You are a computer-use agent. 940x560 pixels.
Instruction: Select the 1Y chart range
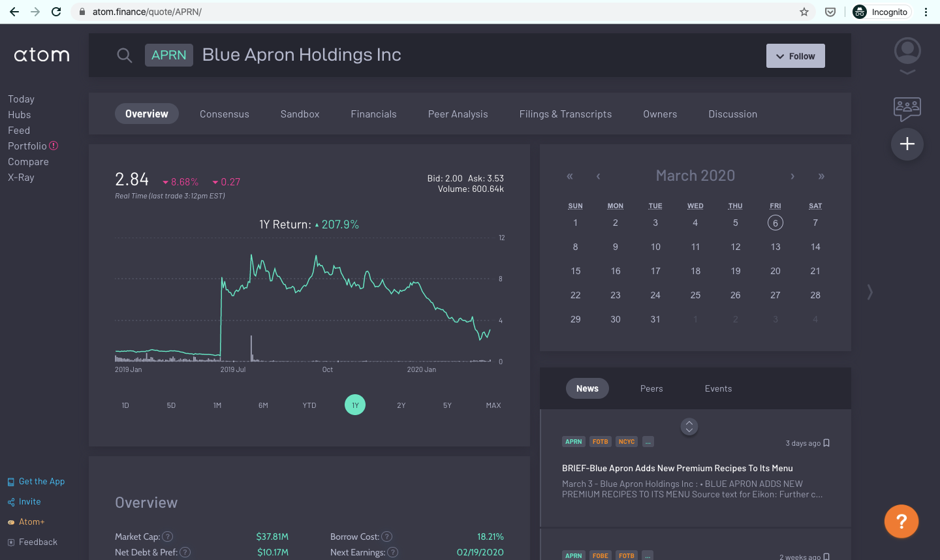(x=355, y=405)
